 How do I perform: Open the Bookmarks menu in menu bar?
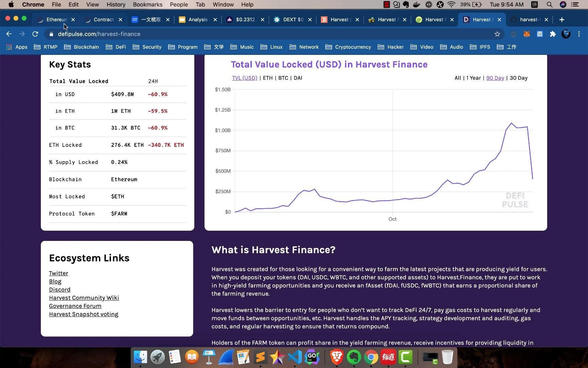pos(148,4)
